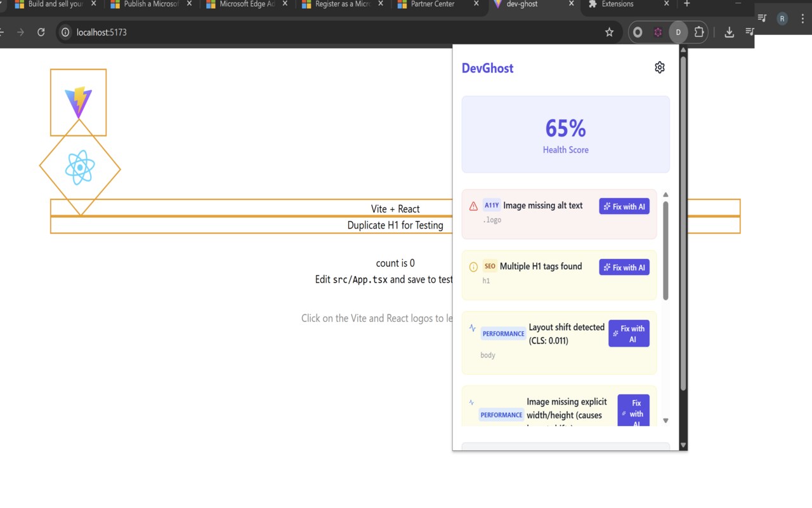Viewport: 812px width, 508px height.
Task: Click the white circle extension icon
Action: (x=638, y=32)
